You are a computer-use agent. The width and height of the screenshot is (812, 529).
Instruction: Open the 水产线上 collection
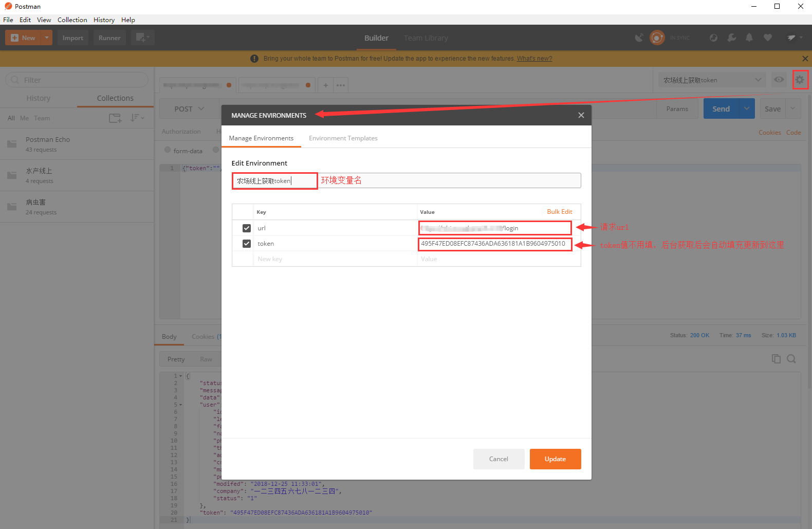pyautogui.click(x=77, y=175)
